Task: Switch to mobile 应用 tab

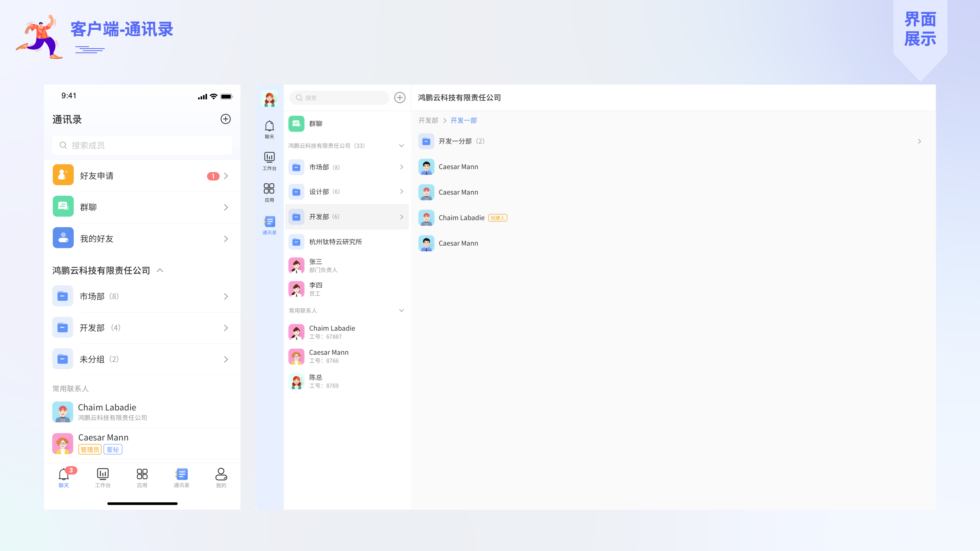Action: pos(142,478)
